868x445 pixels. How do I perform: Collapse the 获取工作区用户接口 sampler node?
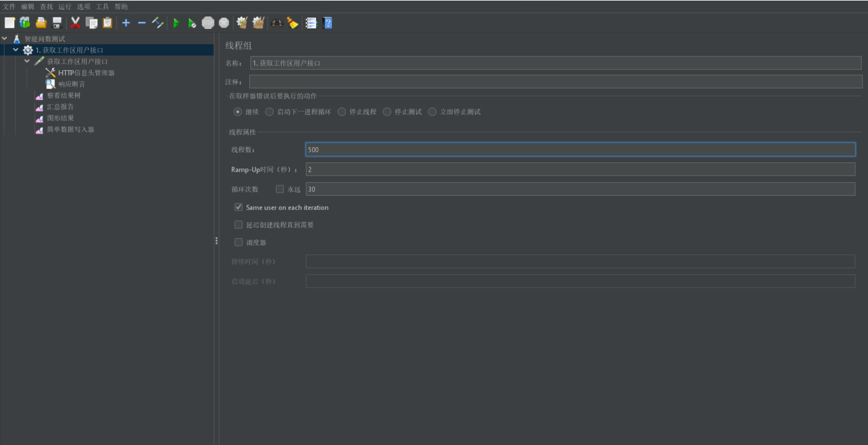tap(27, 61)
